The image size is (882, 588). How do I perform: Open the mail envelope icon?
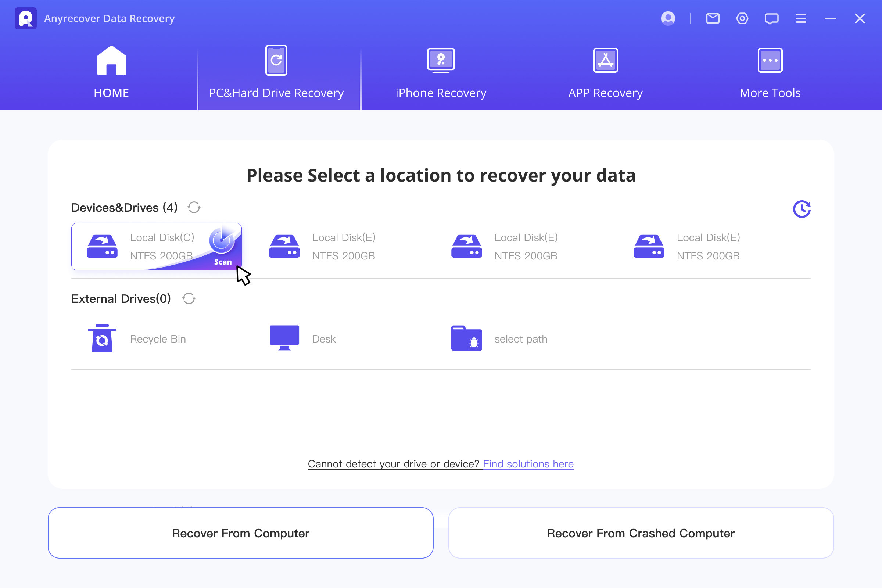tap(713, 18)
